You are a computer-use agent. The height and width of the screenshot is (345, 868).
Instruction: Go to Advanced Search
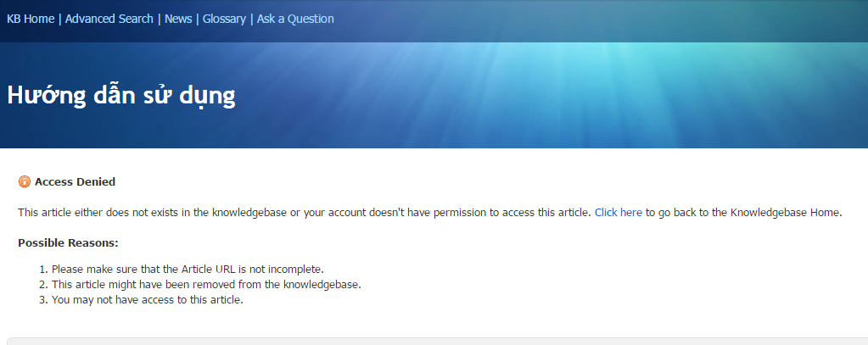(109, 19)
